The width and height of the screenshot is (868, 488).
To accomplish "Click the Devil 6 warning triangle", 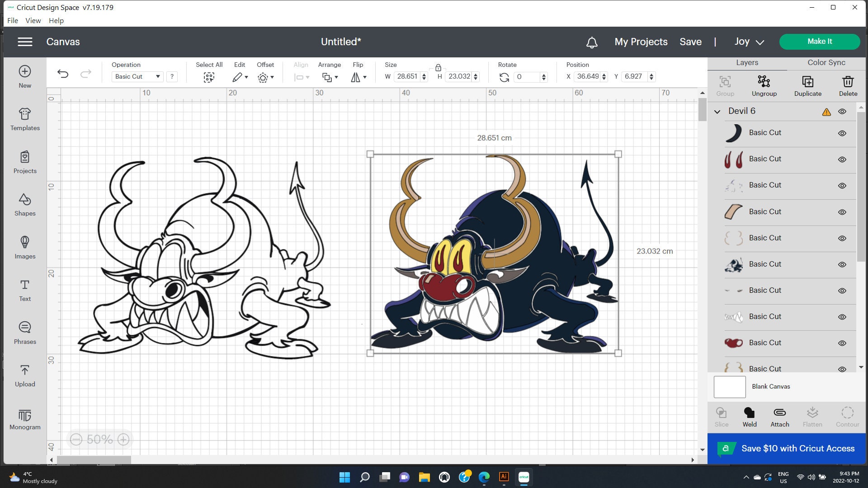I will click(x=826, y=112).
